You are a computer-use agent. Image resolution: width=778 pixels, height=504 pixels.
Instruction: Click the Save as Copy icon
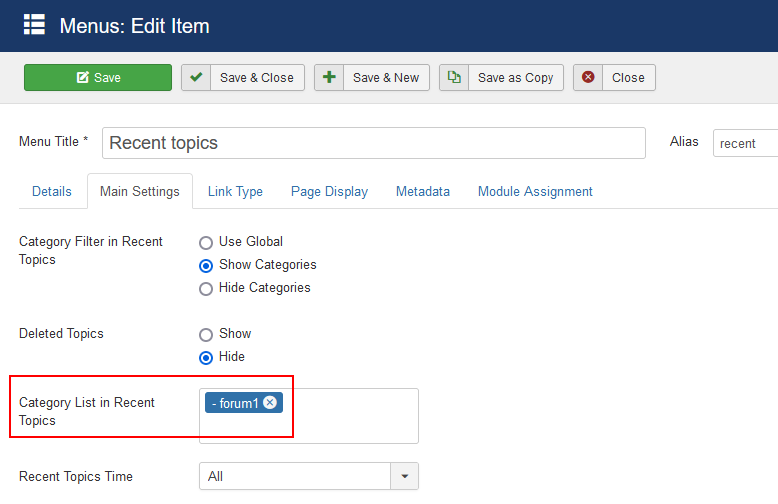[454, 78]
